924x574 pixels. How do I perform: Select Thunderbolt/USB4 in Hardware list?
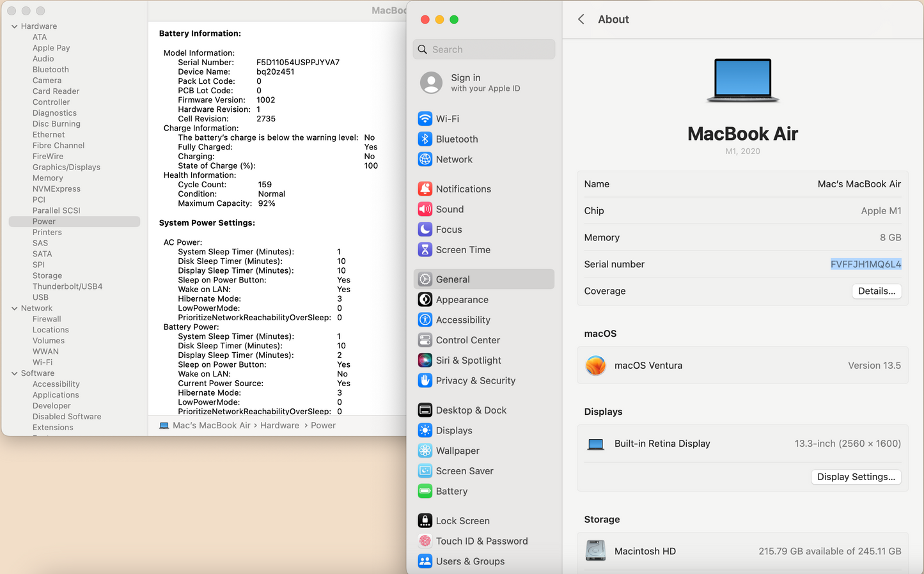pyautogui.click(x=67, y=286)
